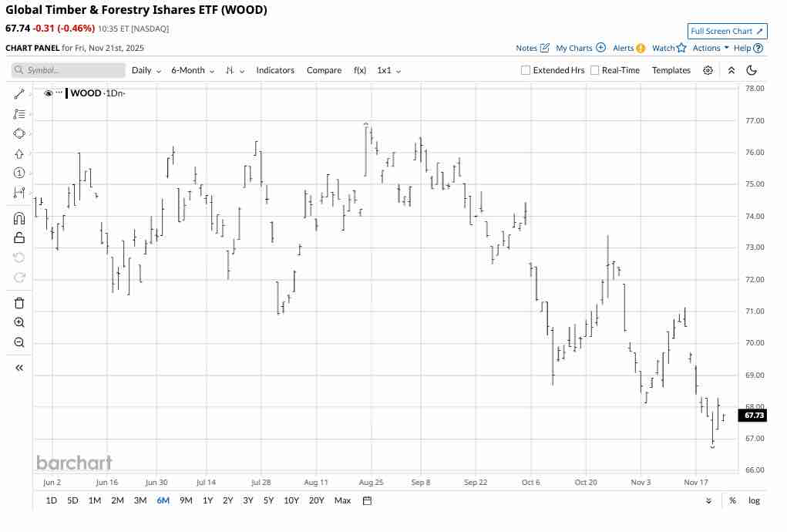Click the Full Screen Chart button

pos(727,31)
